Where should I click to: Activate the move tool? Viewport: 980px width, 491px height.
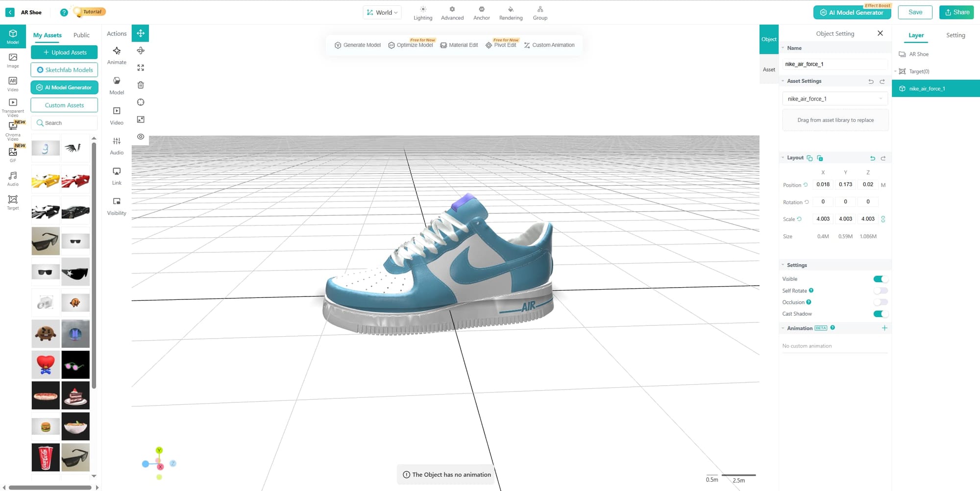(x=141, y=33)
